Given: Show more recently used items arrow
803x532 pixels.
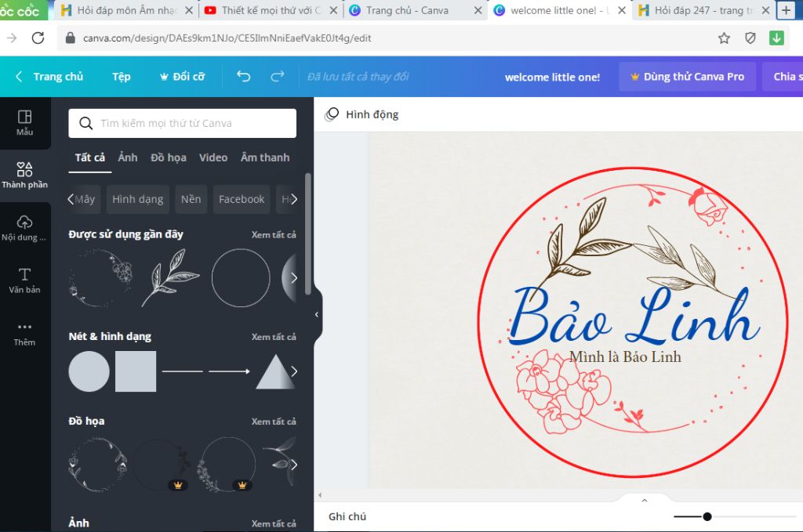Looking at the screenshot, I should coord(293,278).
